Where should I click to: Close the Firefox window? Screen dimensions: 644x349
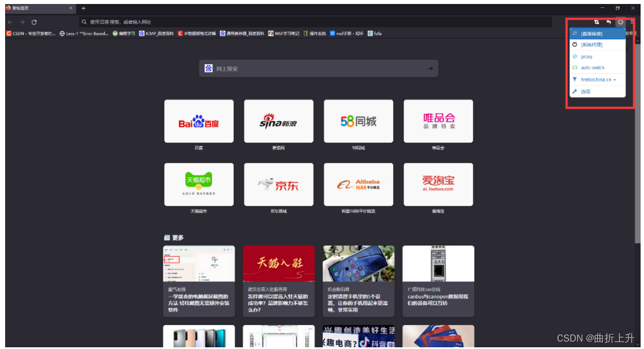click(x=633, y=8)
